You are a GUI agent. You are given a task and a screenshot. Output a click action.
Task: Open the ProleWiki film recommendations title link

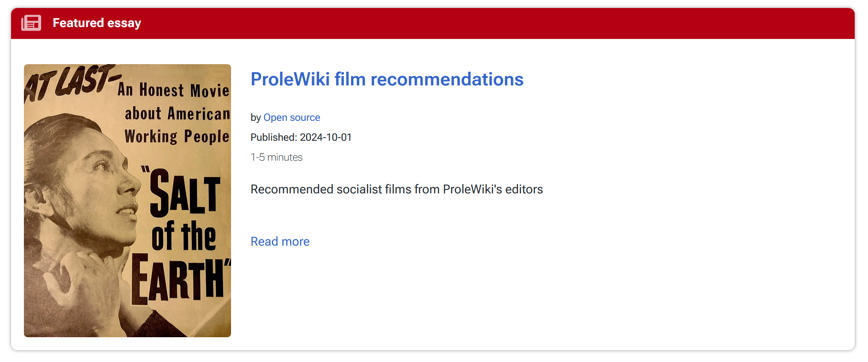[386, 80]
